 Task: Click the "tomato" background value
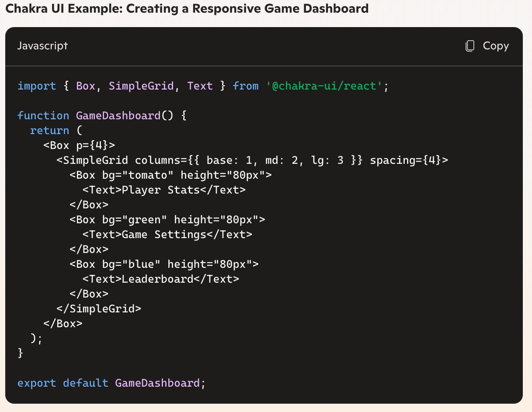click(x=145, y=175)
